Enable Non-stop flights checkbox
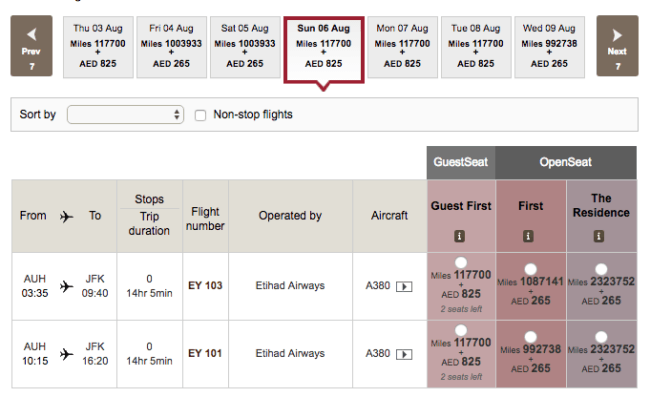This screenshot has height=397, width=650. click(x=200, y=115)
